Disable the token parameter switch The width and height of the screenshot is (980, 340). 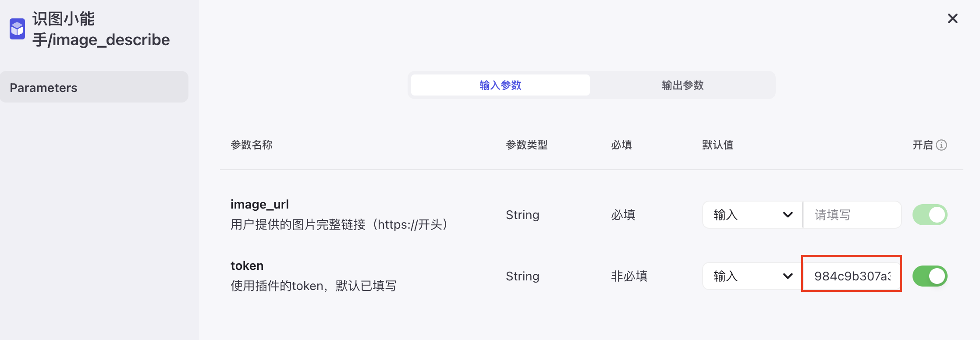tap(930, 276)
